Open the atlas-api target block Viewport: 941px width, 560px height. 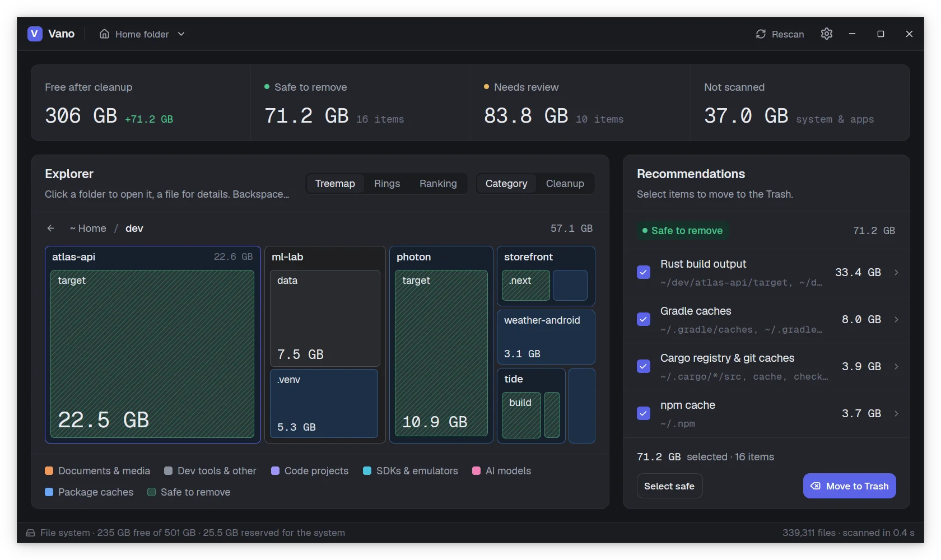coord(152,354)
